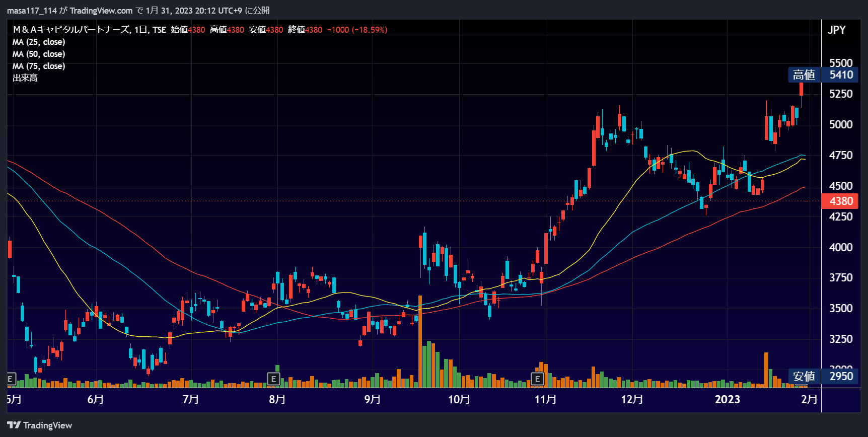Click the 始値4380 opening value text
The image size is (868, 437).
[x=188, y=30]
